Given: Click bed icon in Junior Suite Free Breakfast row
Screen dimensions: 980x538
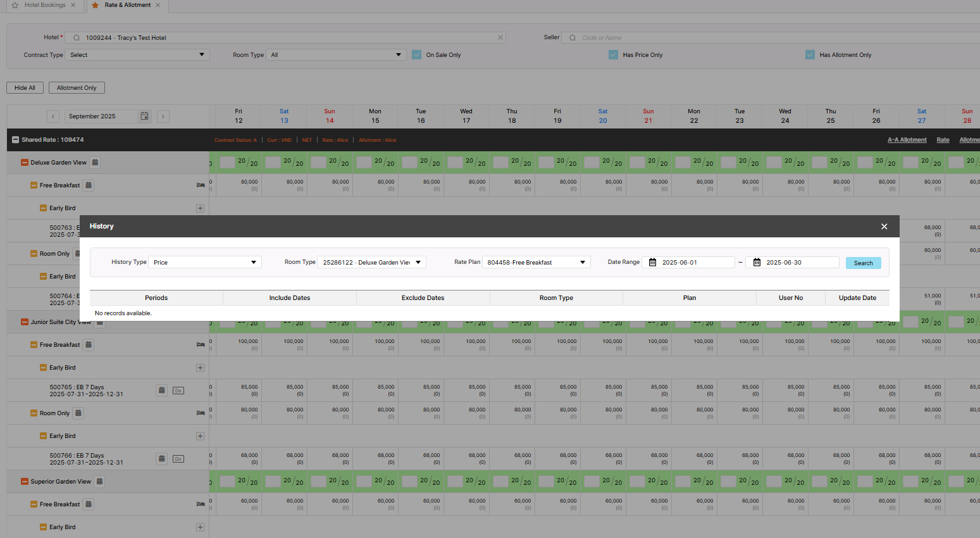Looking at the screenshot, I should point(201,345).
